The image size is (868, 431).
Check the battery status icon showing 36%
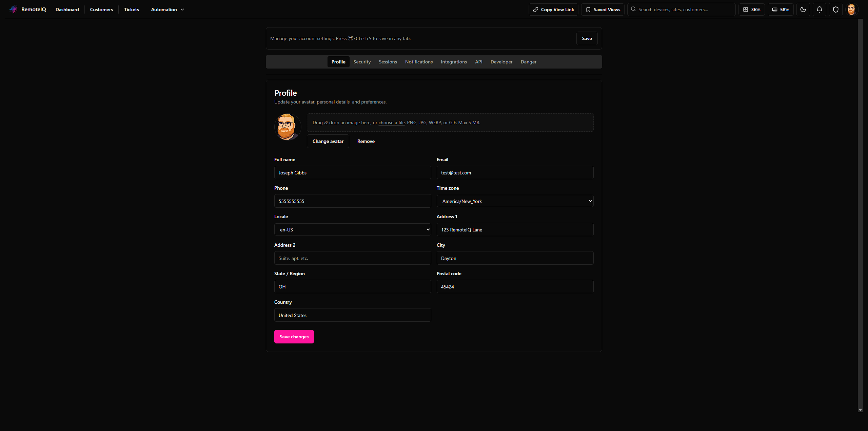(751, 9)
